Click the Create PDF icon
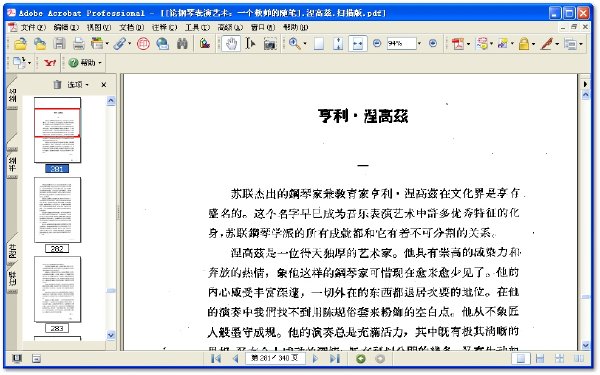The width and height of the screenshot is (600, 375). click(457, 44)
